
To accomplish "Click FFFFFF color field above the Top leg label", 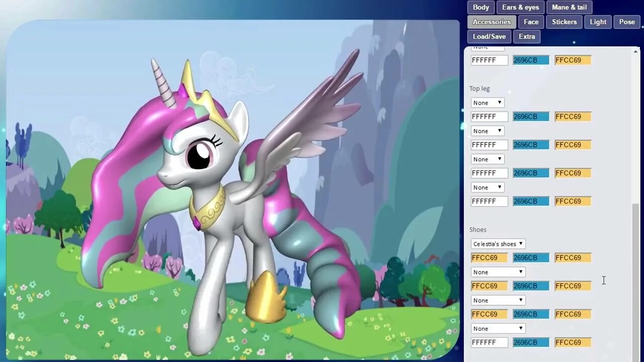I will 489,60.
